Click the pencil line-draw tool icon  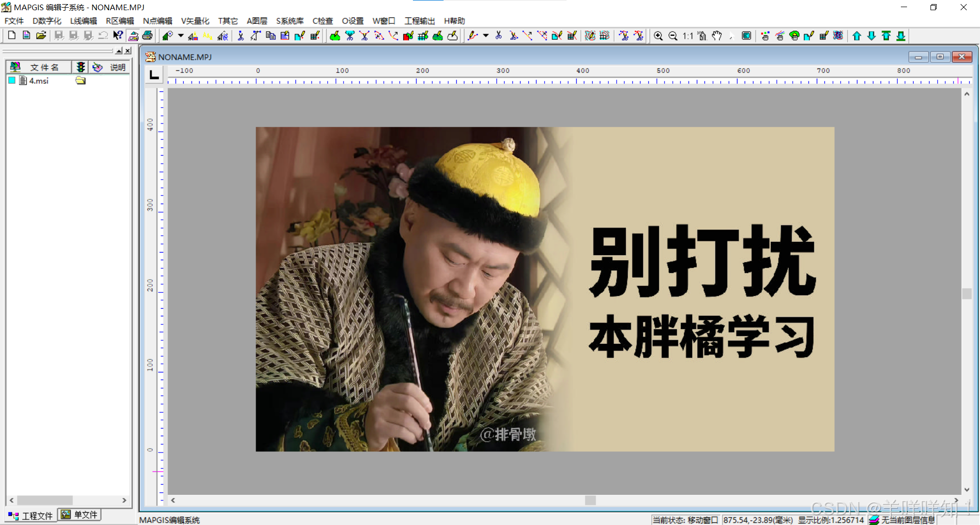[x=473, y=35]
